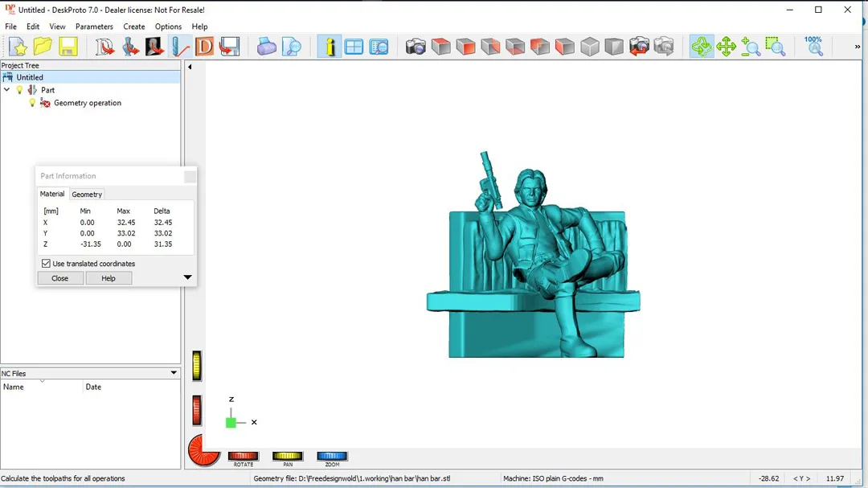Dismiss Part Information via its title bar button

tap(190, 176)
